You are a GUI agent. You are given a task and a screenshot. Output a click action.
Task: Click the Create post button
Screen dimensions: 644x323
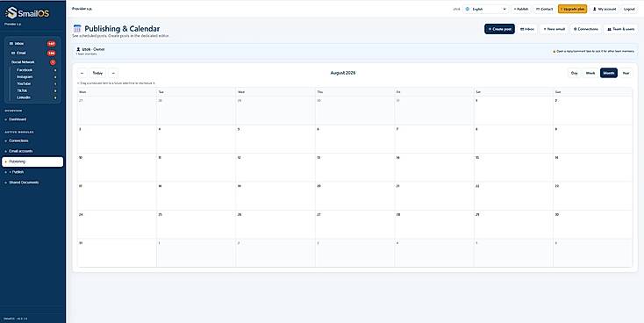pyautogui.click(x=499, y=29)
